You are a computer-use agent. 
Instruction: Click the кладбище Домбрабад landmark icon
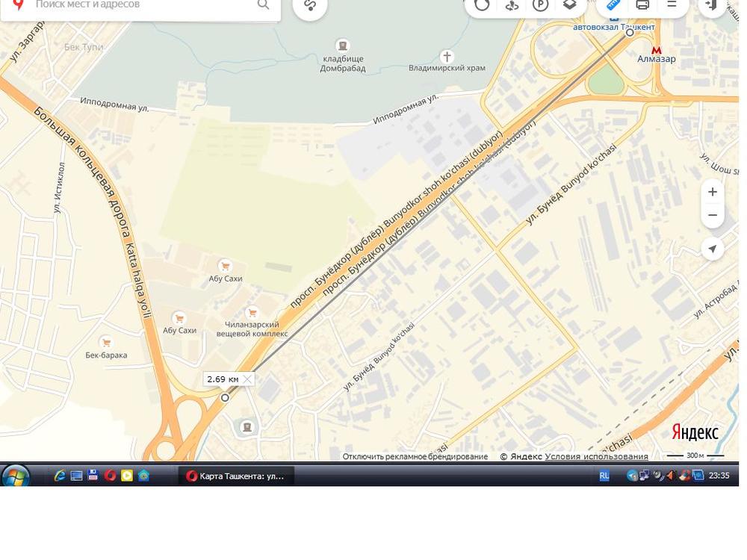[x=343, y=46]
